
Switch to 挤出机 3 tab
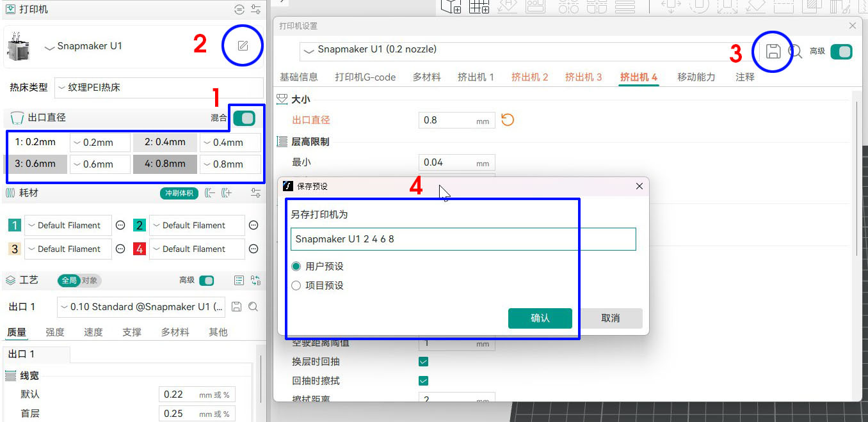(583, 77)
